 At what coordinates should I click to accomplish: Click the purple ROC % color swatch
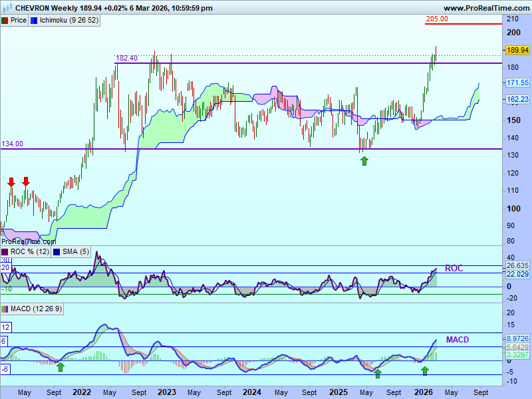5,252
